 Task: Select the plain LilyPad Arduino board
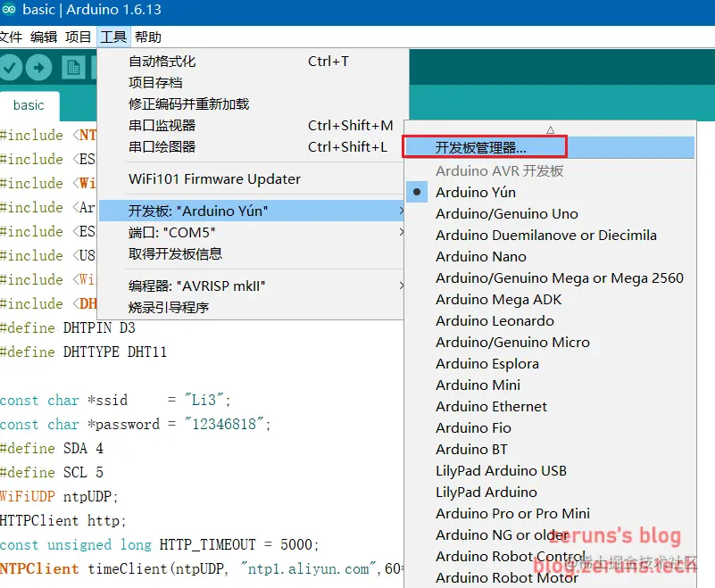pyautogui.click(x=550, y=493)
